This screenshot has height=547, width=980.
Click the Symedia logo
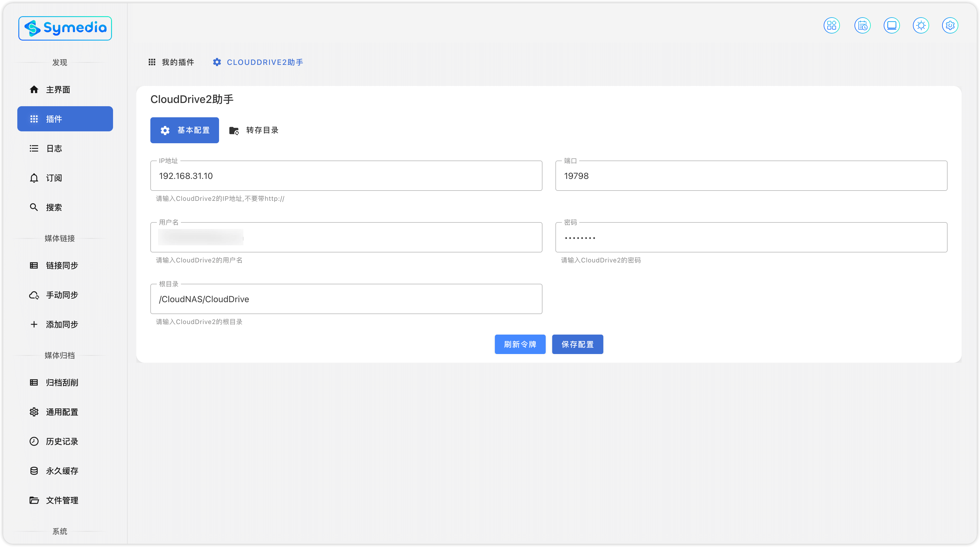click(65, 28)
